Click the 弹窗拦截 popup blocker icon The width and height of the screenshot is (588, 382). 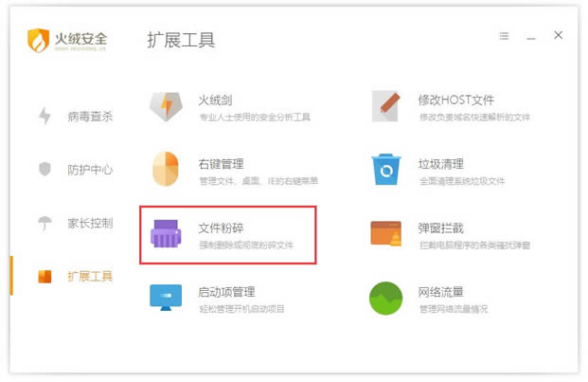tap(385, 234)
